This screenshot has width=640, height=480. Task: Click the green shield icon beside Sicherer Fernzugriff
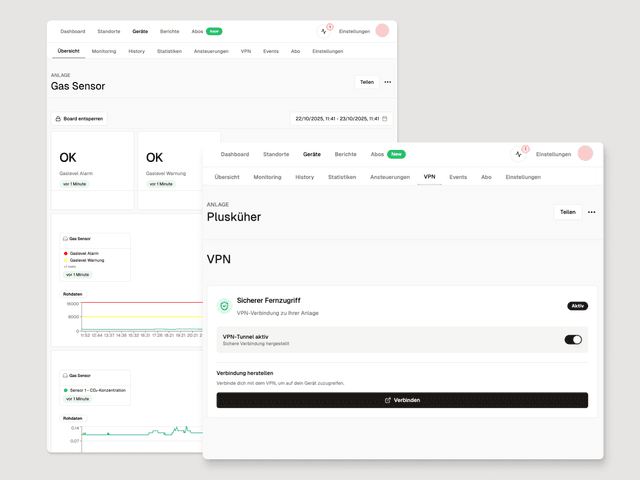pos(224,305)
